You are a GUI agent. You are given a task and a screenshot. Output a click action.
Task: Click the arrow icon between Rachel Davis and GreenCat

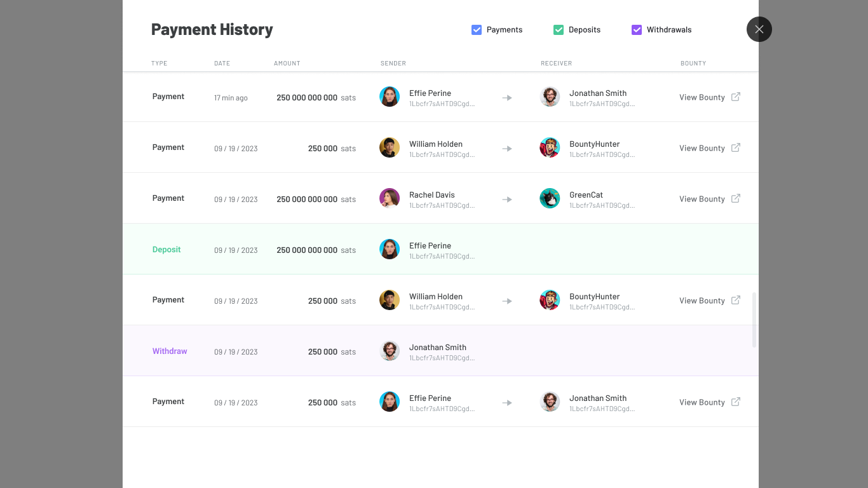tap(506, 199)
